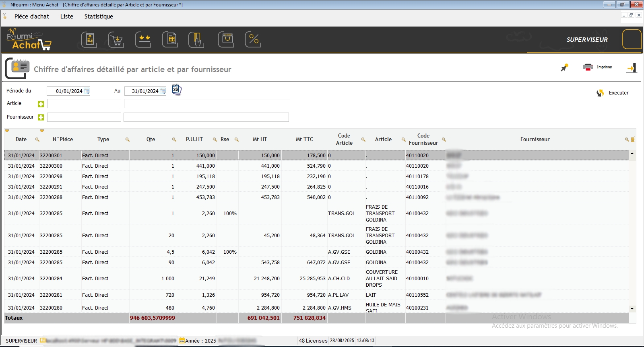Screen dimensions: 644x347
Task: Click the shopping cart purchase order toolbar icon
Action: (116, 40)
